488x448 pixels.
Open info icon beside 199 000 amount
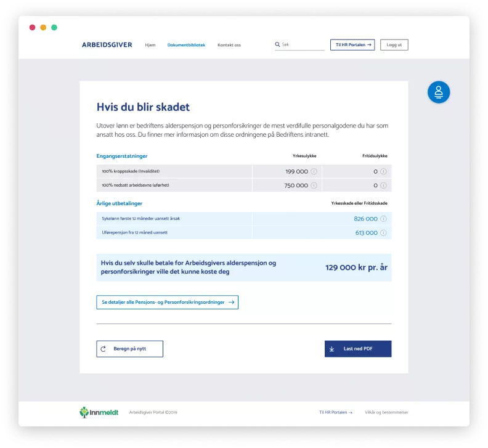click(x=314, y=171)
